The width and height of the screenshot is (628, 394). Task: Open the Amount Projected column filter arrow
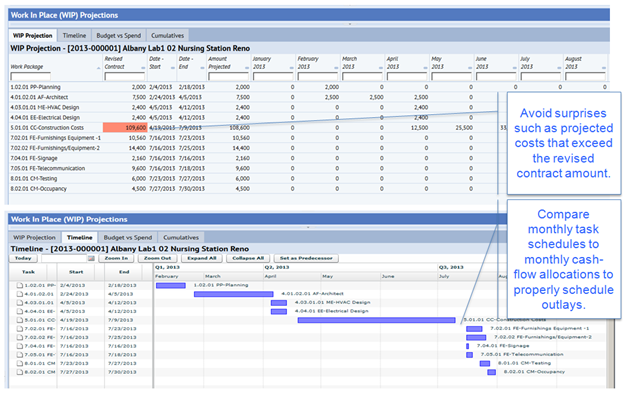[x=247, y=68]
